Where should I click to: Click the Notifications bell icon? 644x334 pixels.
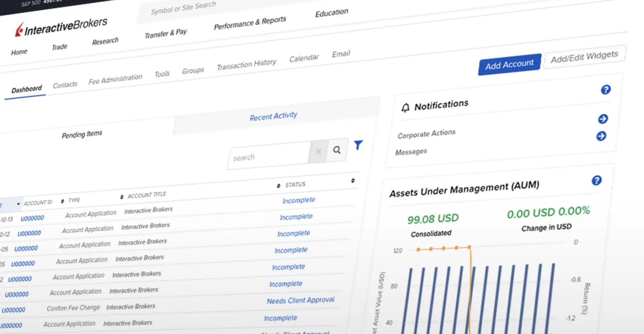pos(405,107)
